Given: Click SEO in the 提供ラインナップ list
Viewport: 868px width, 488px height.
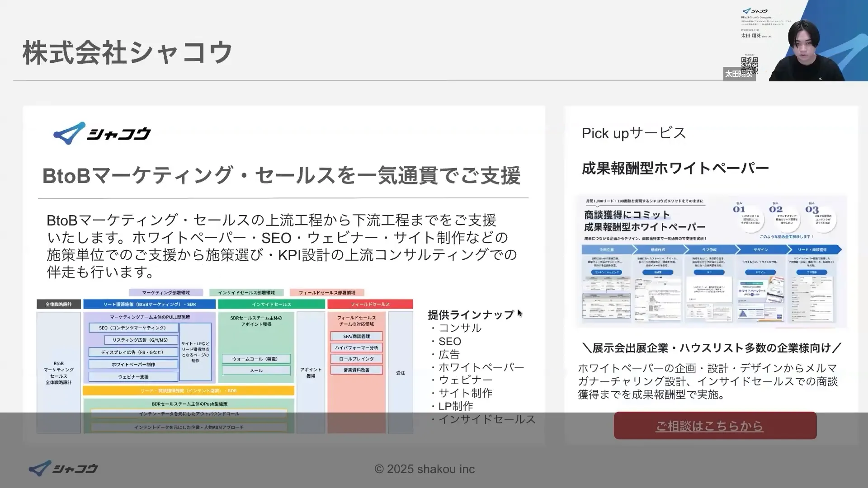Looking at the screenshot, I should click(450, 341).
